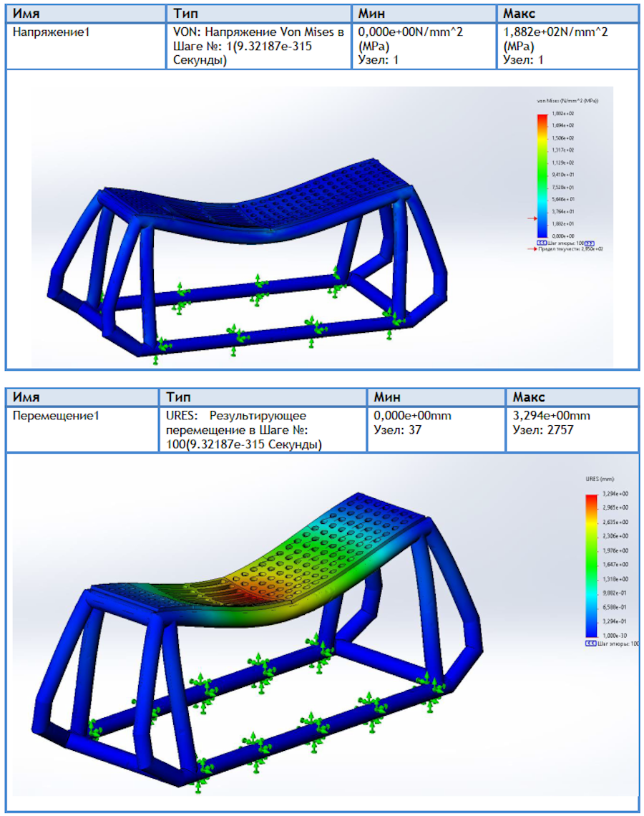Click the '2,635e+00' URES legend value
The width and height of the screenshot is (644, 816).
tap(615, 522)
